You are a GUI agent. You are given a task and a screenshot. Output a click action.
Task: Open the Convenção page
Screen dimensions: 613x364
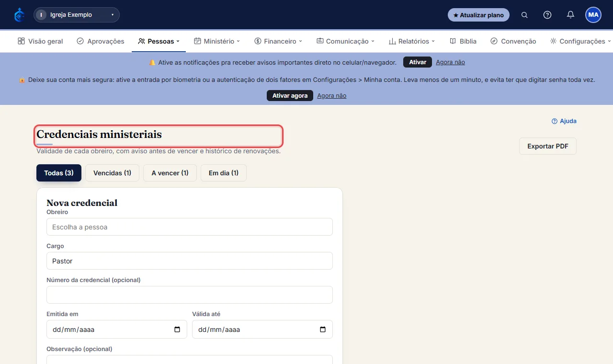click(513, 41)
